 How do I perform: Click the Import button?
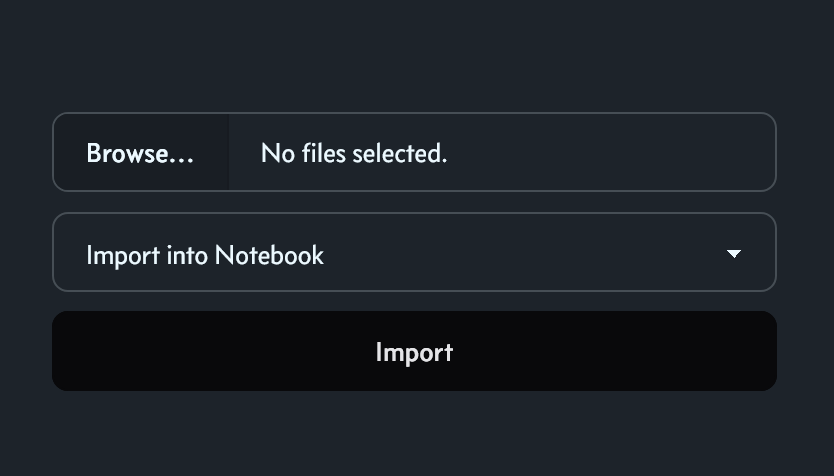(x=414, y=351)
